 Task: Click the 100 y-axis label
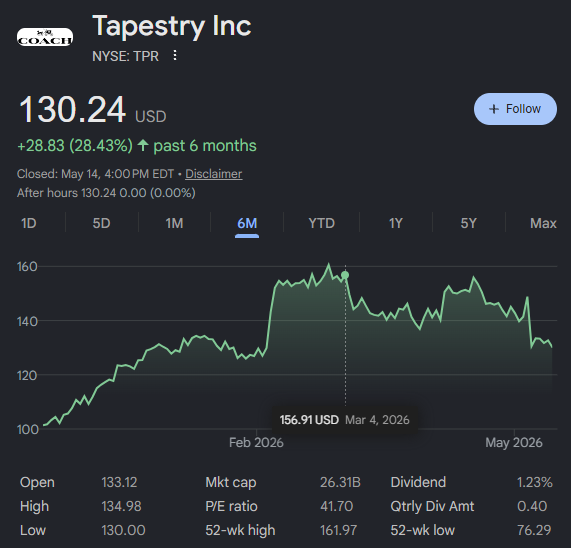pos(27,429)
